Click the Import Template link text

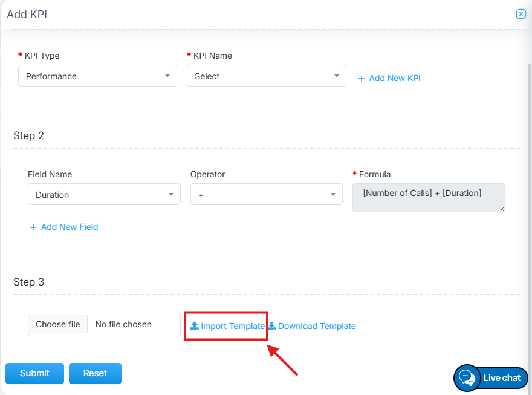point(233,326)
